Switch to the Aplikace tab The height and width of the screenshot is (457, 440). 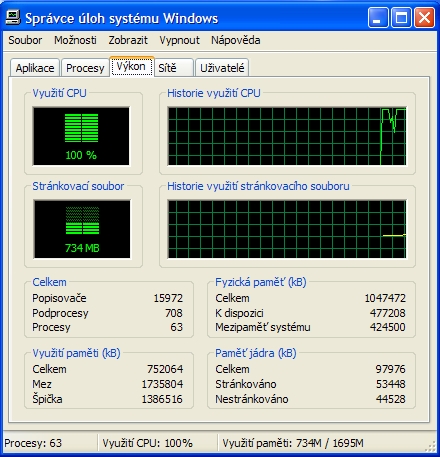click(35, 68)
